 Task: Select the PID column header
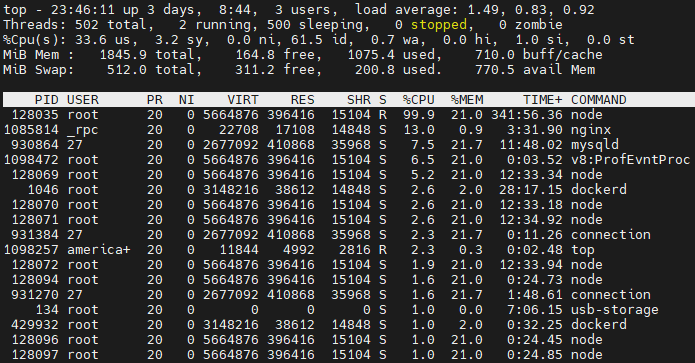click(46, 100)
